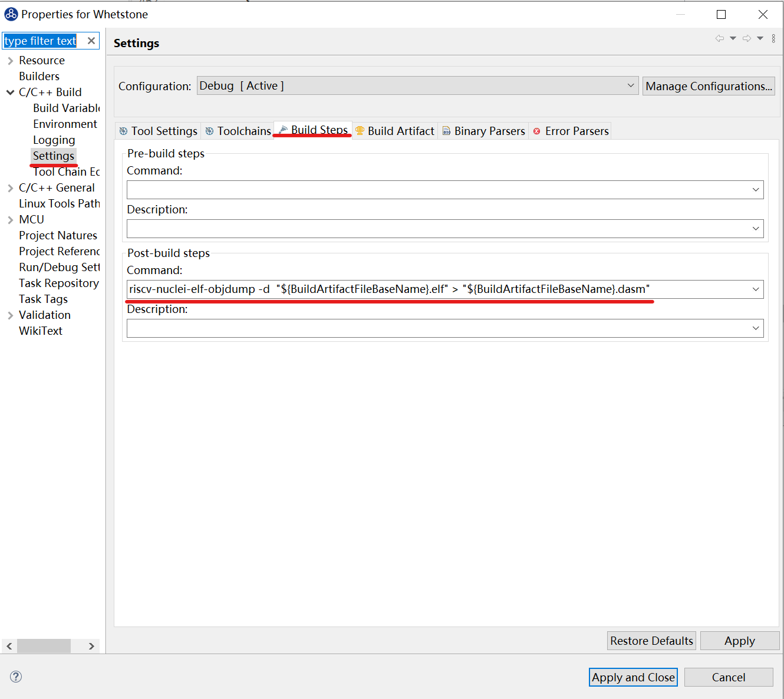784x699 pixels.
Task: Select Logging in the tree
Action: [54, 140]
